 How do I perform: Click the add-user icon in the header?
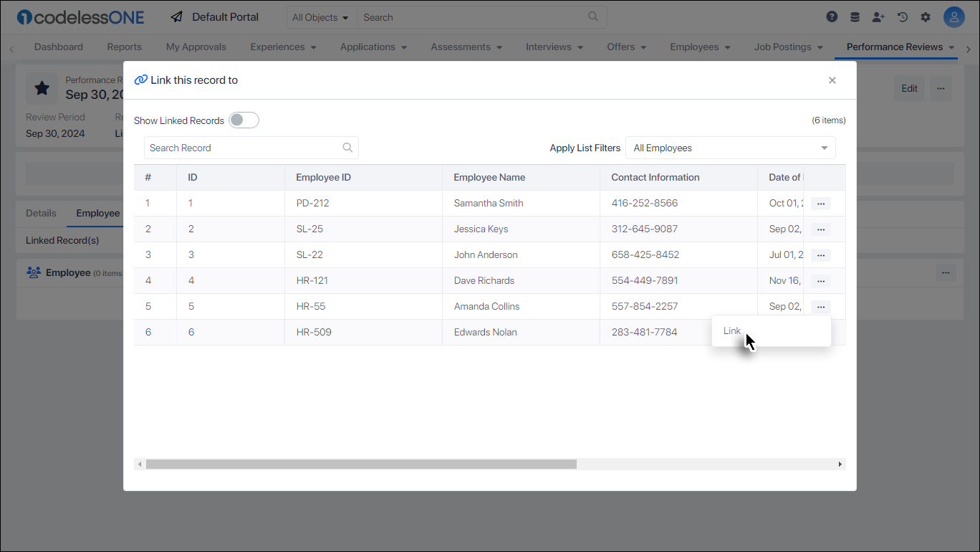pos(878,16)
